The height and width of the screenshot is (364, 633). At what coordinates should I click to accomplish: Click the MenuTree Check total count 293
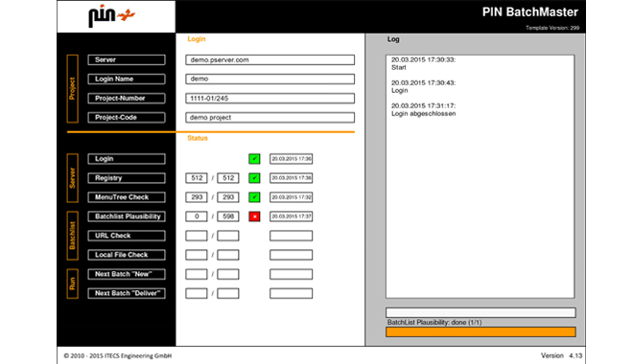(228, 197)
